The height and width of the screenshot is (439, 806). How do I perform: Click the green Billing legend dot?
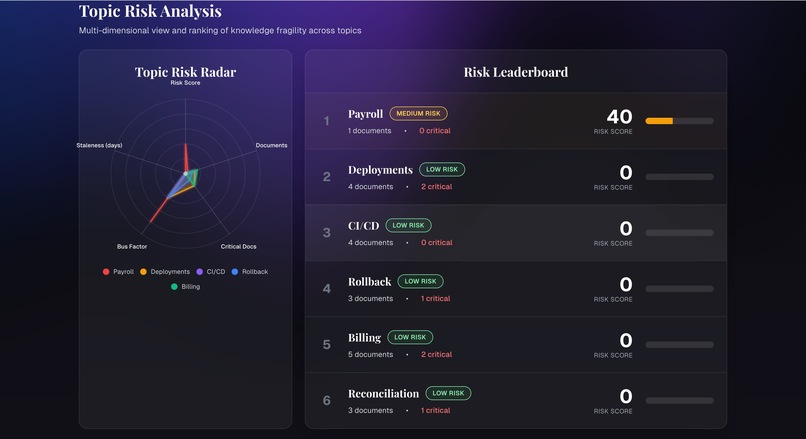pos(174,286)
